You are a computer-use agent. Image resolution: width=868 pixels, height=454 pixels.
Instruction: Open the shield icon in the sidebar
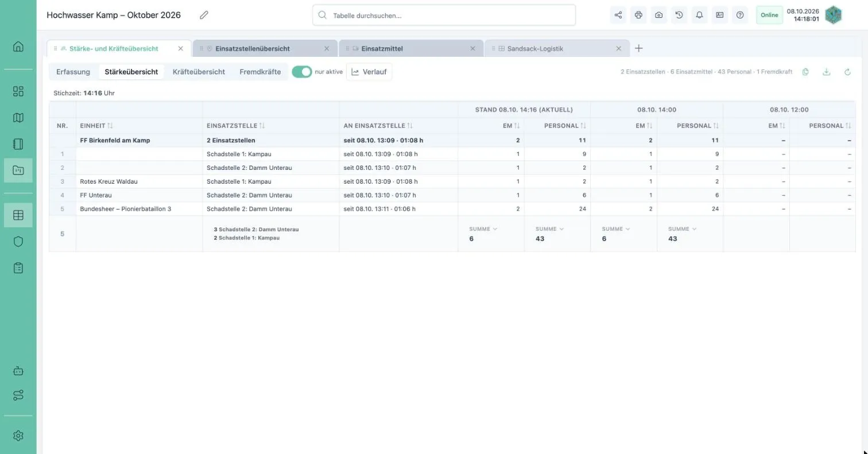point(18,242)
